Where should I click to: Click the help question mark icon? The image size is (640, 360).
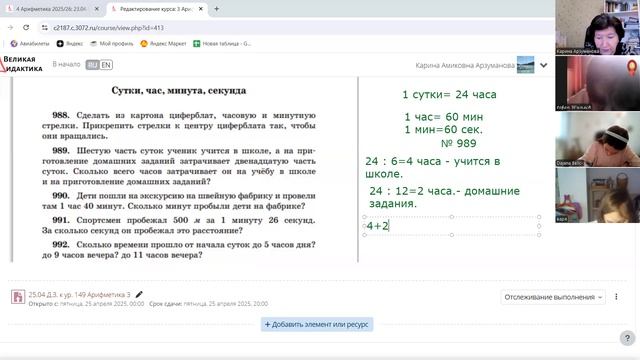(627, 338)
